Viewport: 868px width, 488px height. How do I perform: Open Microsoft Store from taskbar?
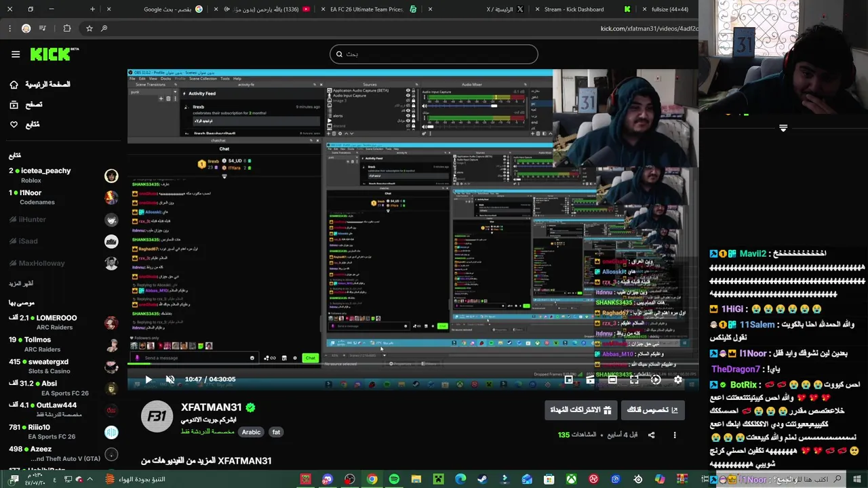[549, 479]
